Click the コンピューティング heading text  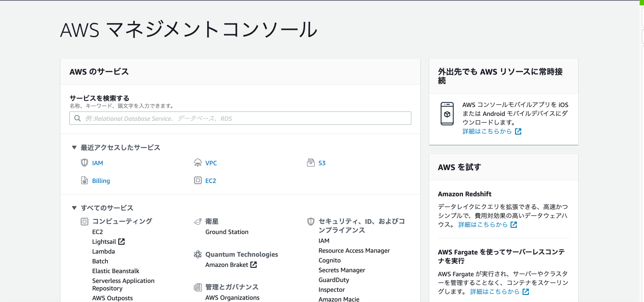pyautogui.click(x=122, y=221)
